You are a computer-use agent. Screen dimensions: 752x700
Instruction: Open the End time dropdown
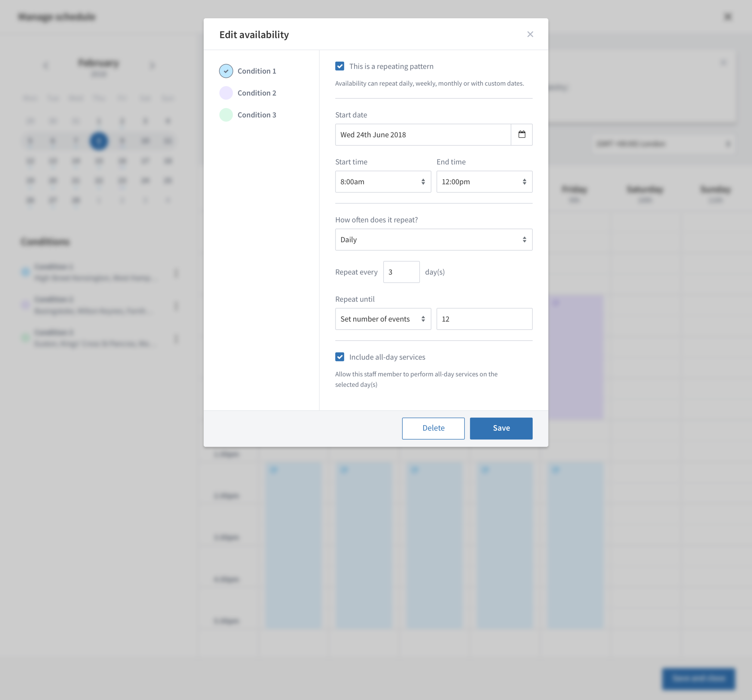pyautogui.click(x=484, y=182)
